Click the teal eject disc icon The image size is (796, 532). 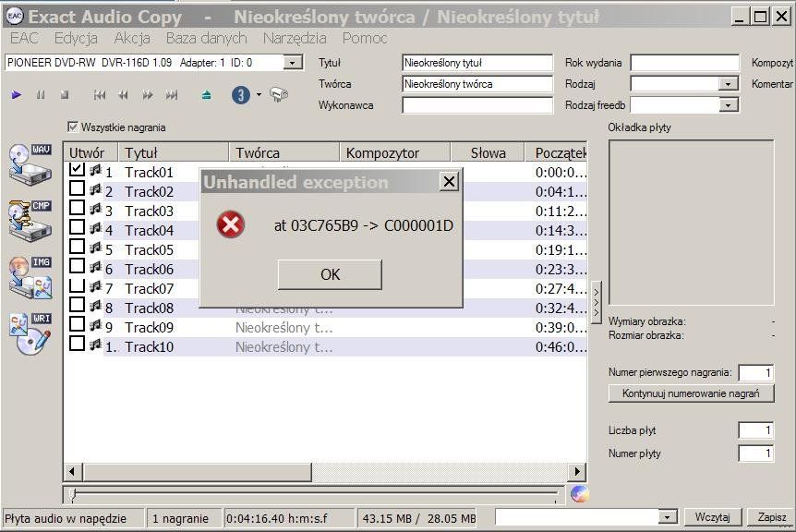point(206,95)
